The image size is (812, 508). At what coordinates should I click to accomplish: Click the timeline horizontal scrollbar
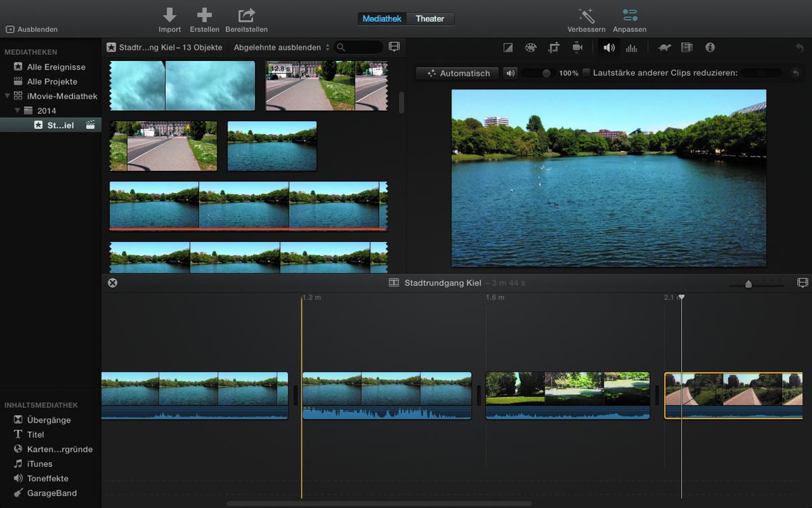click(379, 503)
